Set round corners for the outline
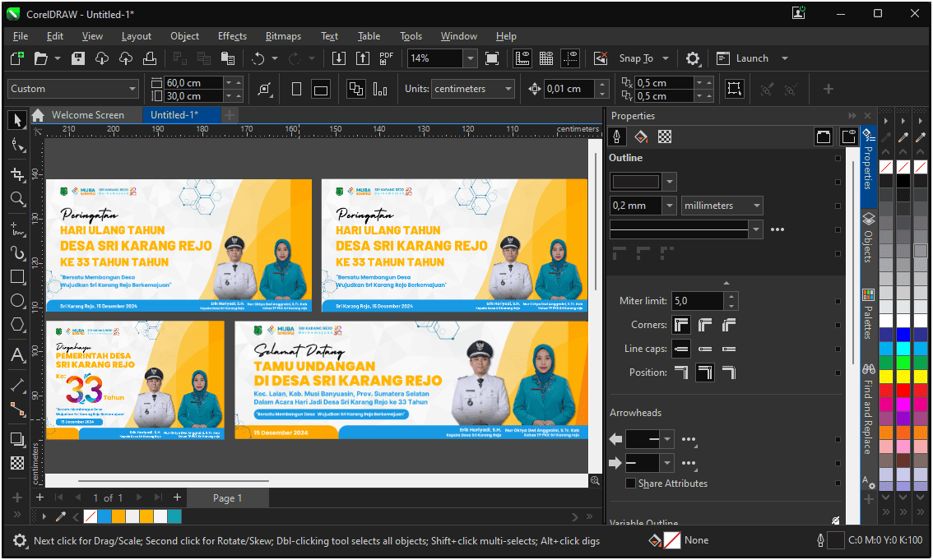 pyautogui.click(x=705, y=325)
